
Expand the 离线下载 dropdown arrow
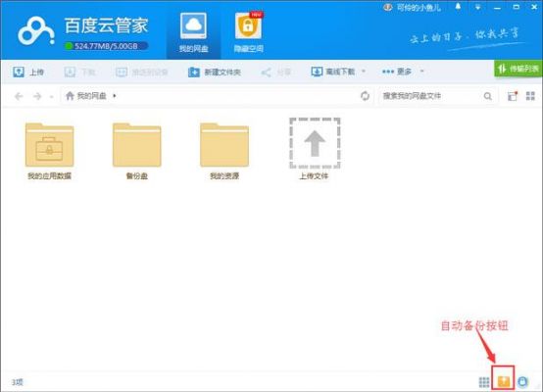[364, 71]
